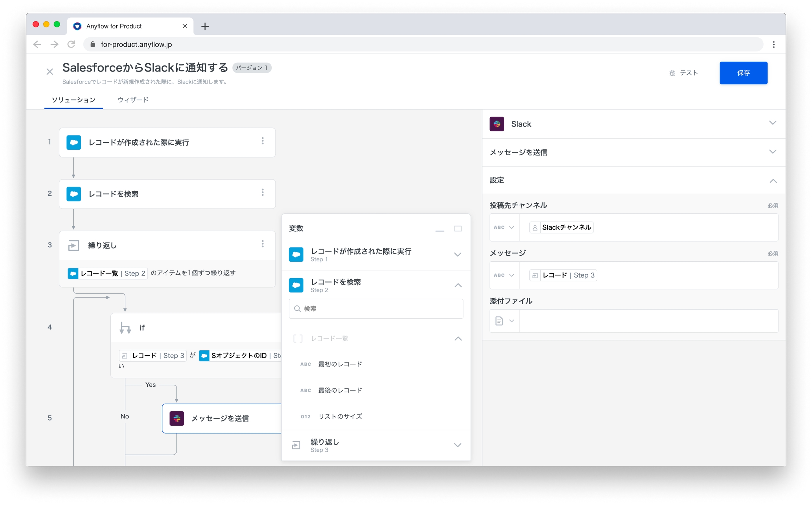
Task: Switch to the ウィザード tab
Action: (x=133, y=100)
